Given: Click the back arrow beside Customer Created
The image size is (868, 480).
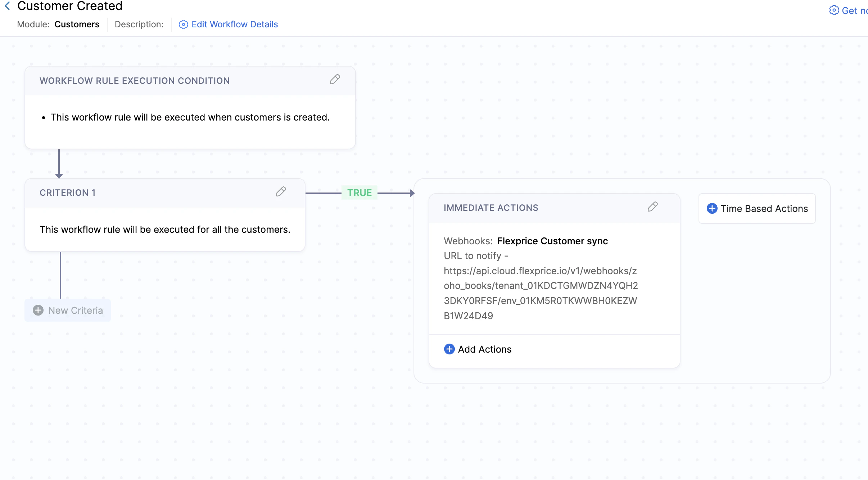Looking at the screenshot, I should (x=8, y=6).
